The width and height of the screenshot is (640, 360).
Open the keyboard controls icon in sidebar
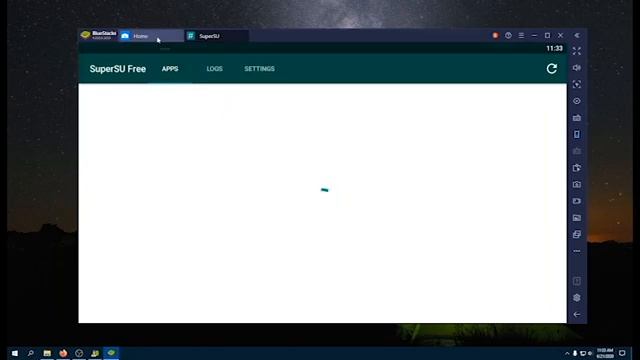[577, 118]
